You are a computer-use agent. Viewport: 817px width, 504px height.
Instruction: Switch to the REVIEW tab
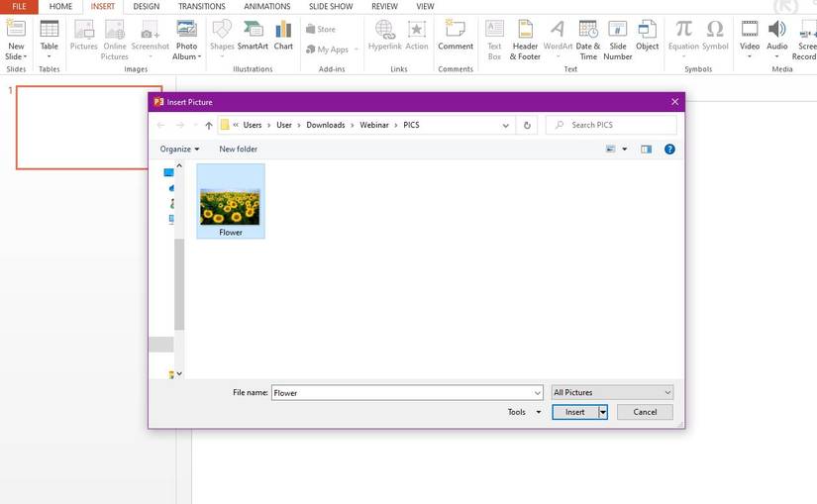[x=384, y=6]
